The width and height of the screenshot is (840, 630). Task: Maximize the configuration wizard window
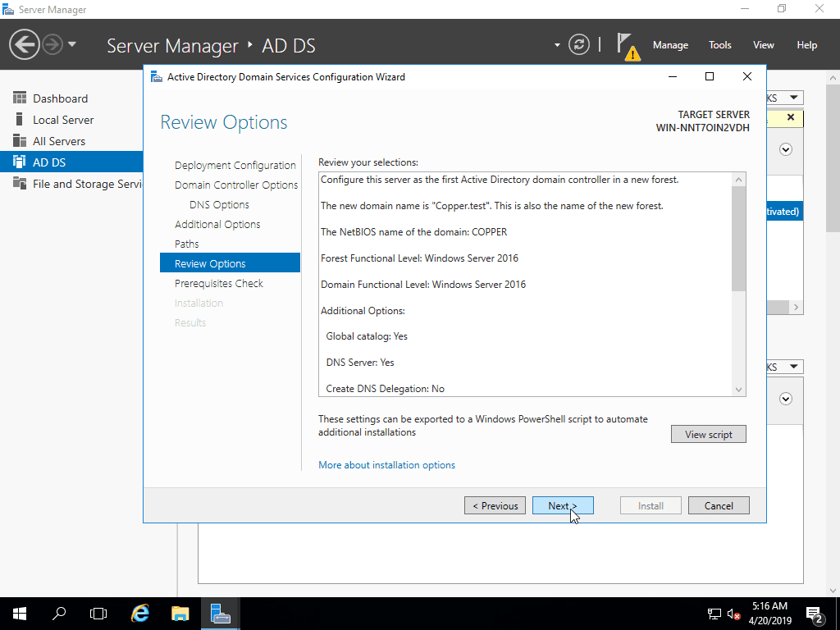tap(710, 76)
